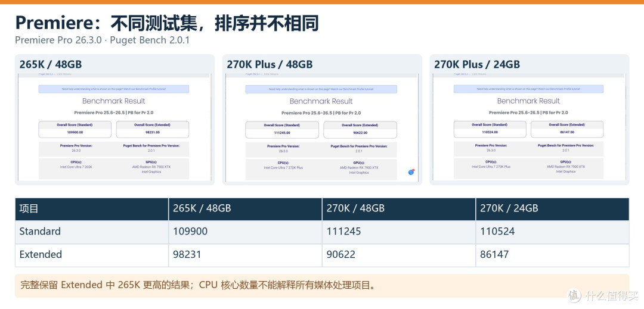The image size is (644, 309).
Task: Click "Intel Core Ultra 7 270K Plus" in the 48GB screenshot
Action: pyautogui.click(x=283, y=168)
